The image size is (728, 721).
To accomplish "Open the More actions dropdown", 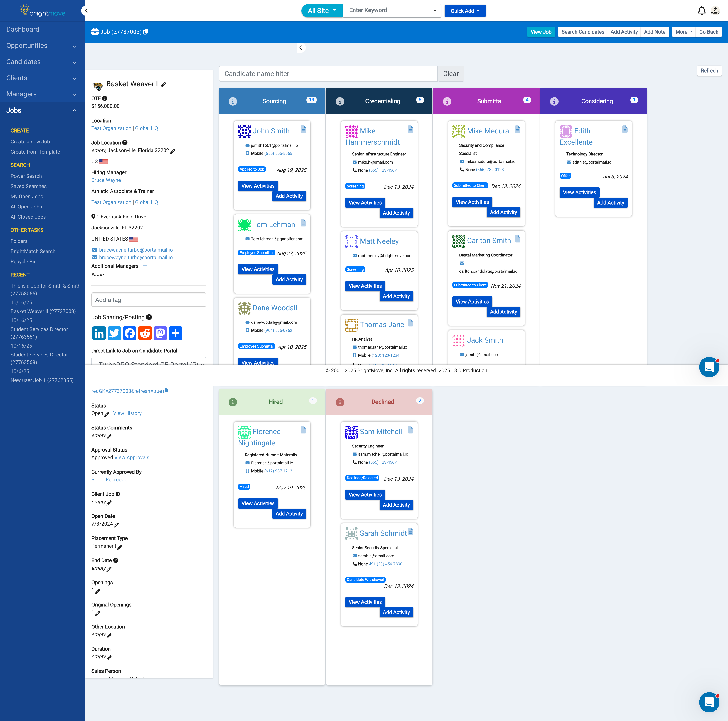I will coord(684,32).
